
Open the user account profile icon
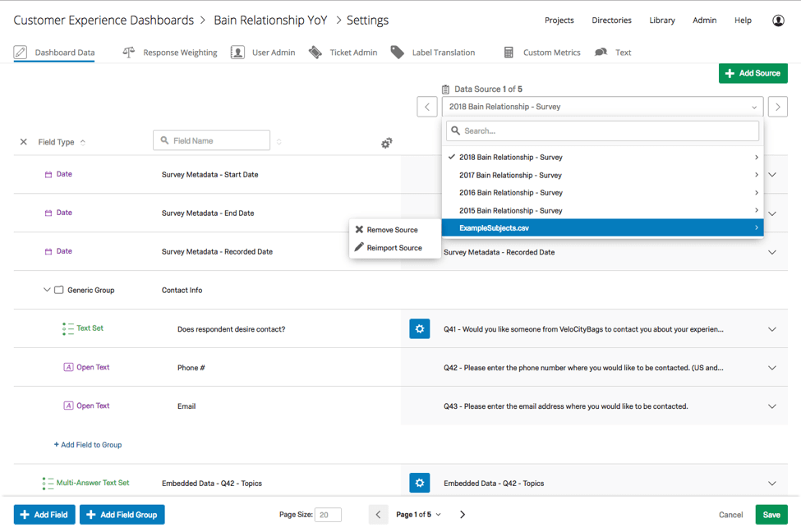(778, 21)
